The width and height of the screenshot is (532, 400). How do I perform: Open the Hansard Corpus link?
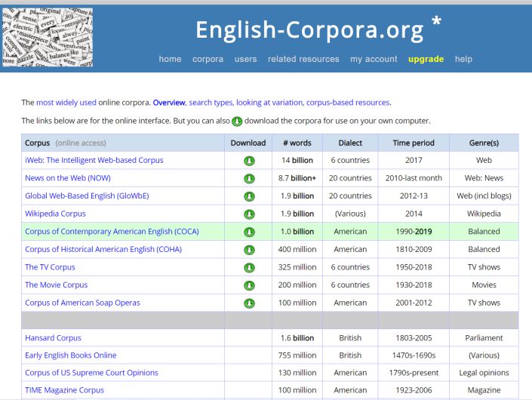click(x=54, y=338)
